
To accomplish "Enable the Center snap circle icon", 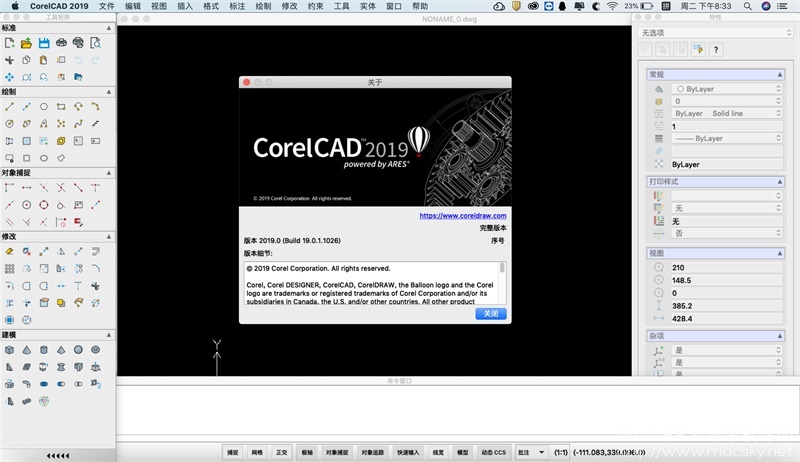I will [x=27, y=205].
